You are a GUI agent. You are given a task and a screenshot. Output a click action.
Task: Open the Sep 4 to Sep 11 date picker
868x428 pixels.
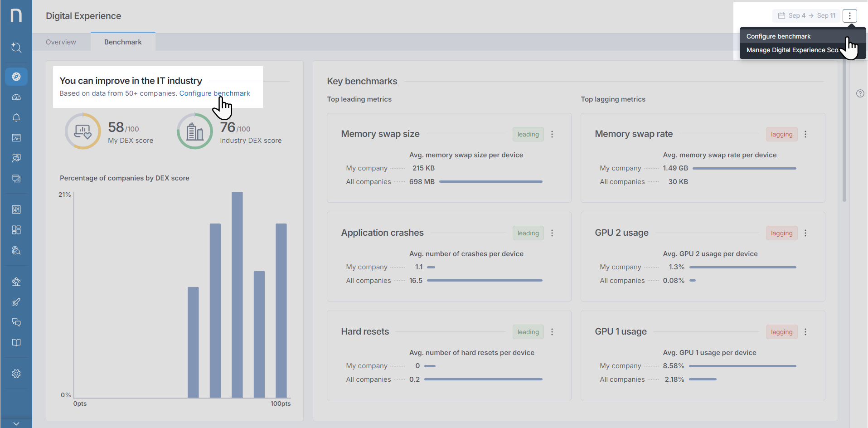pos(806,16)
